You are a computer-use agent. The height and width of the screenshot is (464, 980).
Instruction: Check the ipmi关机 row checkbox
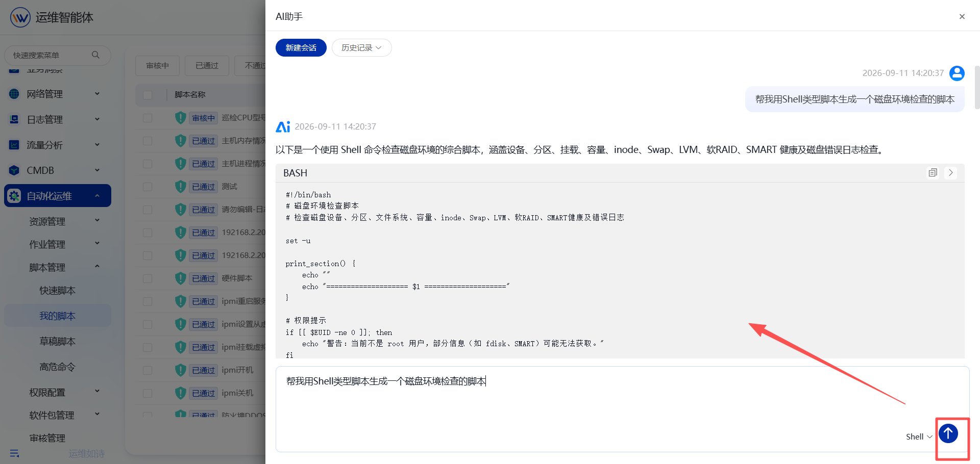pos(148,393)
